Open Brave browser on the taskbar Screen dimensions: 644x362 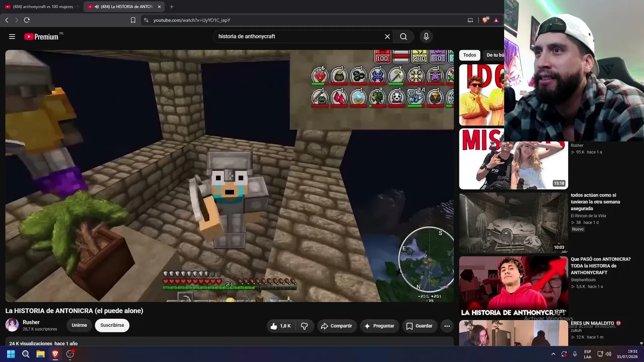55,354
